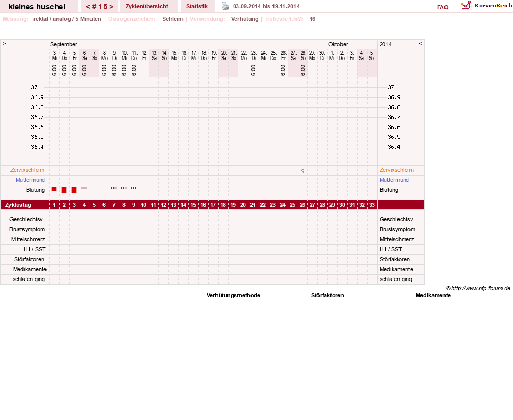This screenshot has width=513, height=420.
Task: Click the left 'Geschlechtsv.' row label
Action: click(27, 219)
